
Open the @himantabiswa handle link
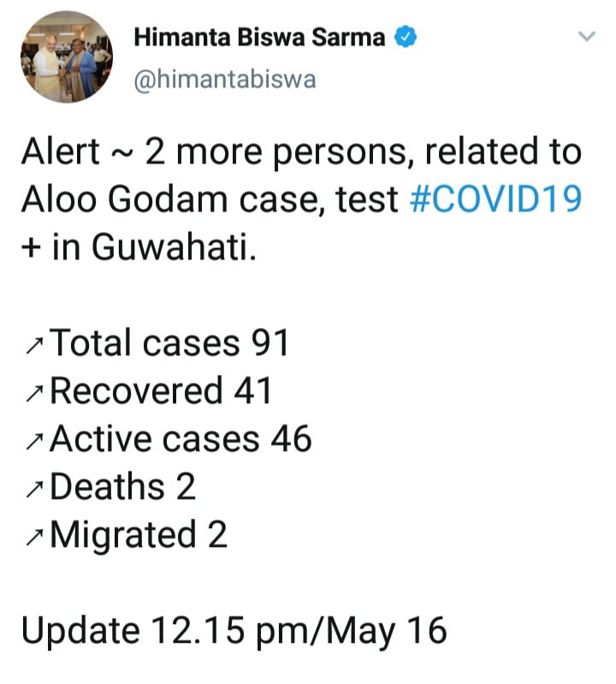click(x=225, y=80)
